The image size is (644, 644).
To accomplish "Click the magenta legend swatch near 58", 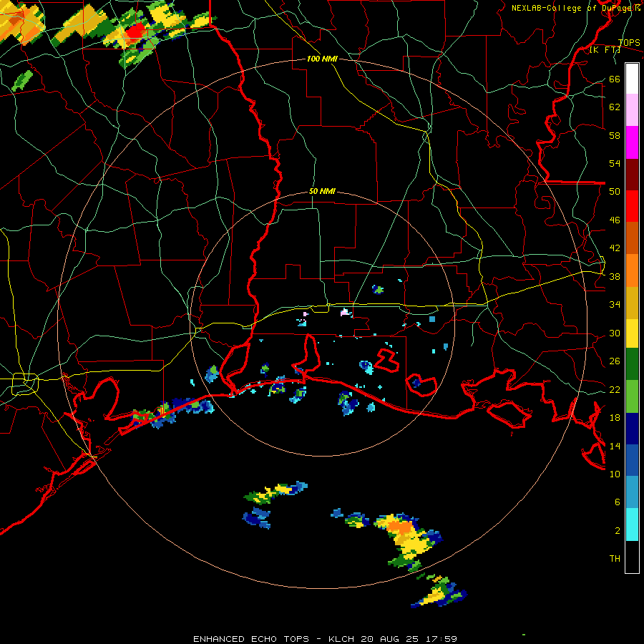I will click(x=632, y=142).
